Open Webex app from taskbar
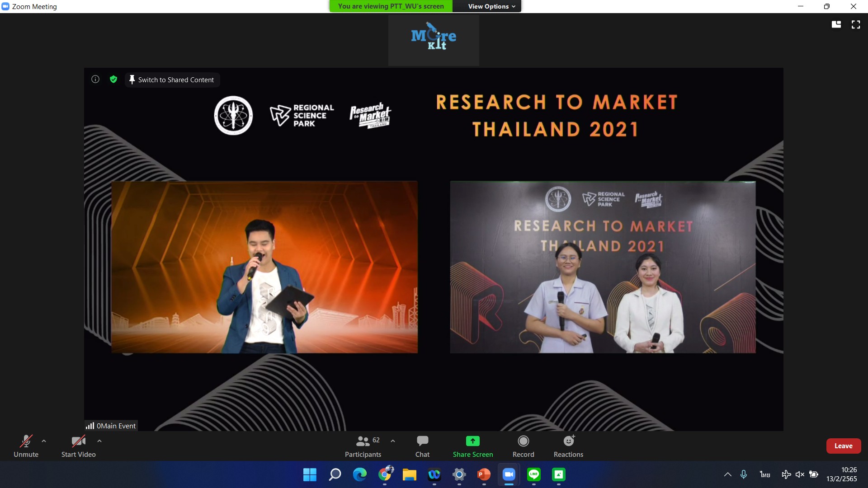The height and width of the screenshot is (488, 868). 434,474
